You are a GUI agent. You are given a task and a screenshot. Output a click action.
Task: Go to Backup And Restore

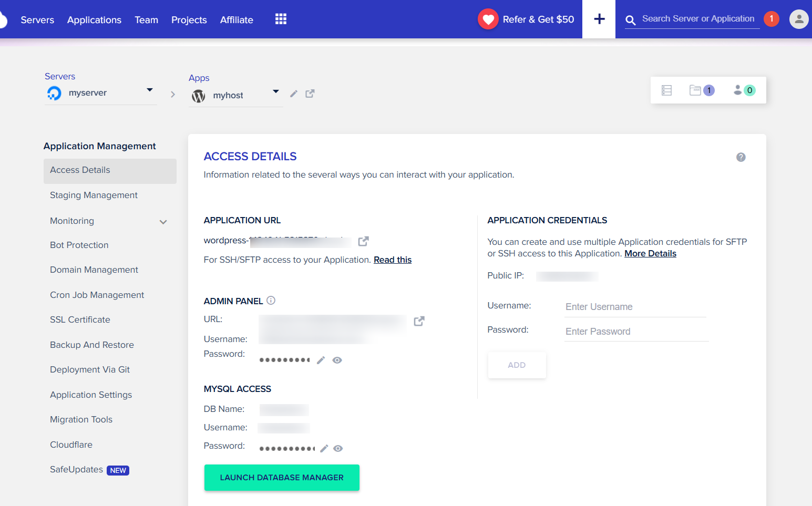[x=92, y=345]
